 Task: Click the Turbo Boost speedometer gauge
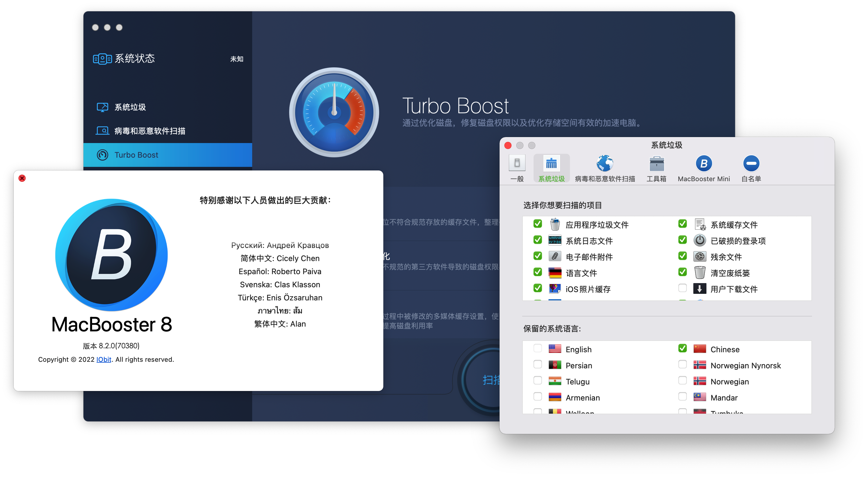click(334, 112)
